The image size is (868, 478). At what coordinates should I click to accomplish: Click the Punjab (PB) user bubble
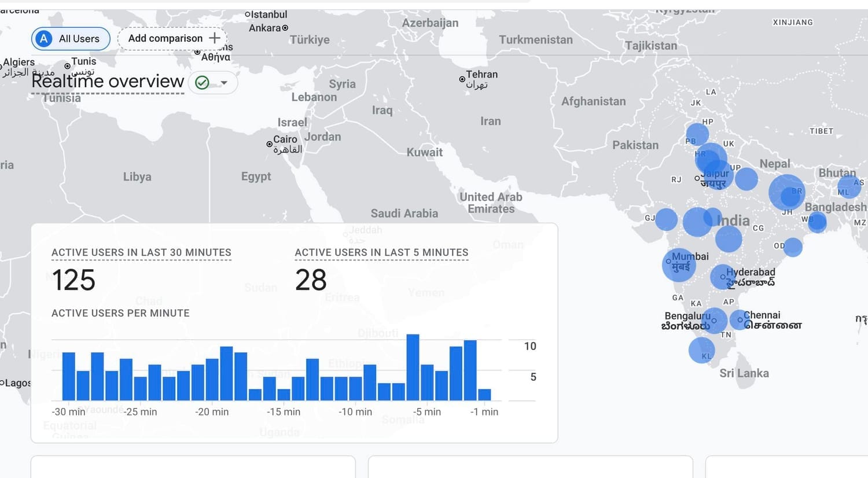click(697, 135)
